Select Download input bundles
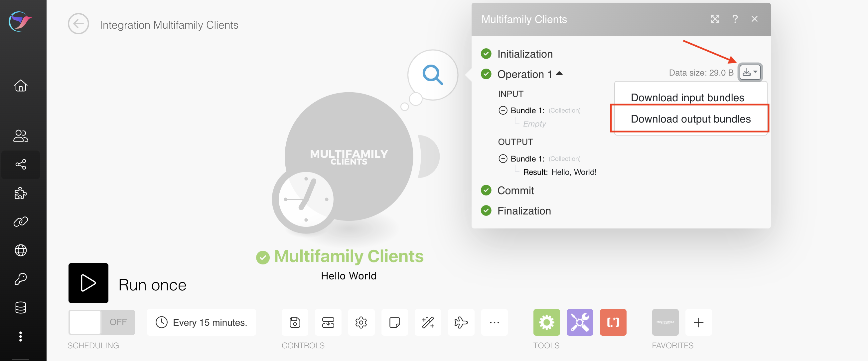868x361 pixels. 687,98
